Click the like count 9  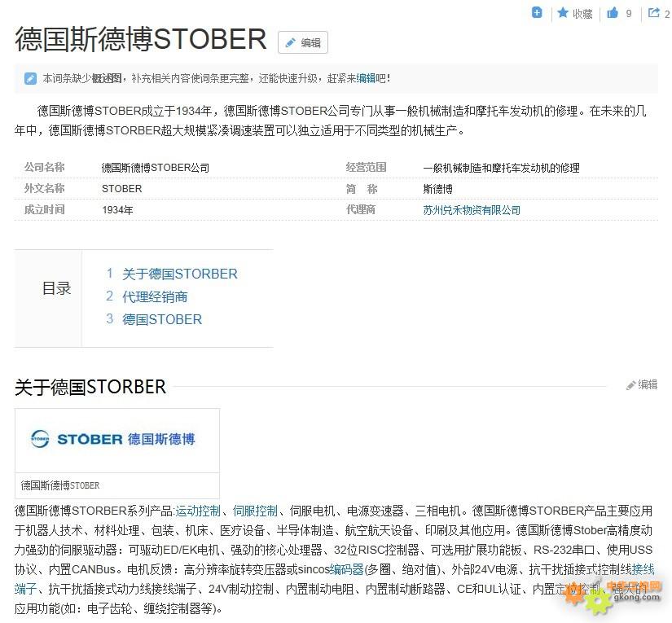point(629,14)
